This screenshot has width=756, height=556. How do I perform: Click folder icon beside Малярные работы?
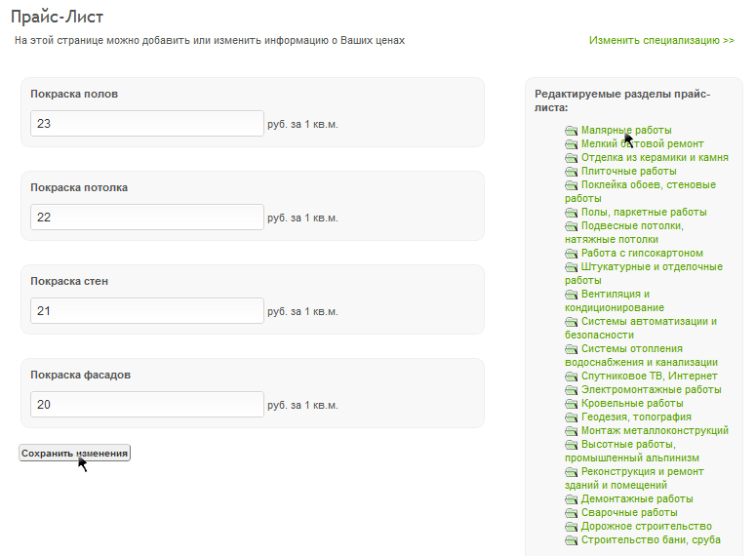(x=571, y=131)
